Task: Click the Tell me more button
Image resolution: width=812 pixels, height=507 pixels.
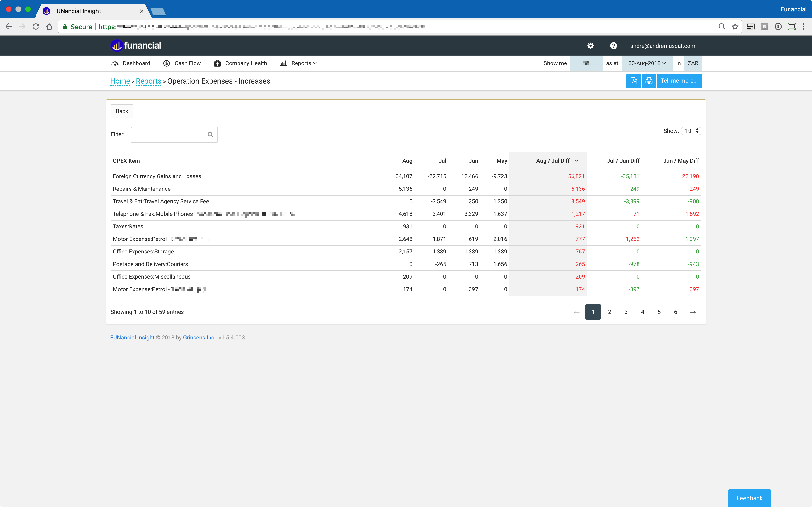Action: click(679, 81)
